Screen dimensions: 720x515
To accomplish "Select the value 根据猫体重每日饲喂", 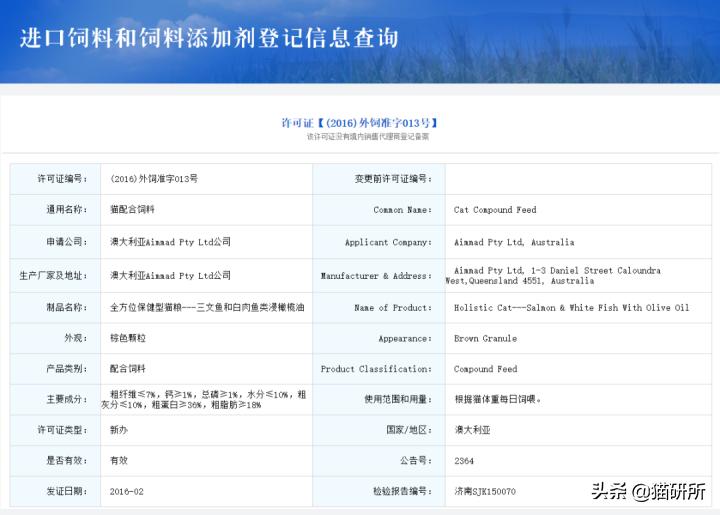I will [498, 399].
